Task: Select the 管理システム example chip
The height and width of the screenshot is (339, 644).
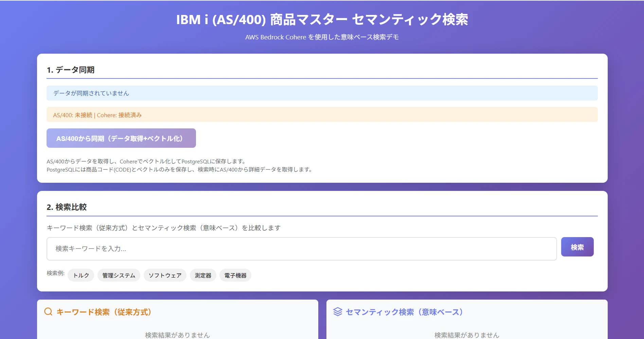Action: click(x=119, y=275)
